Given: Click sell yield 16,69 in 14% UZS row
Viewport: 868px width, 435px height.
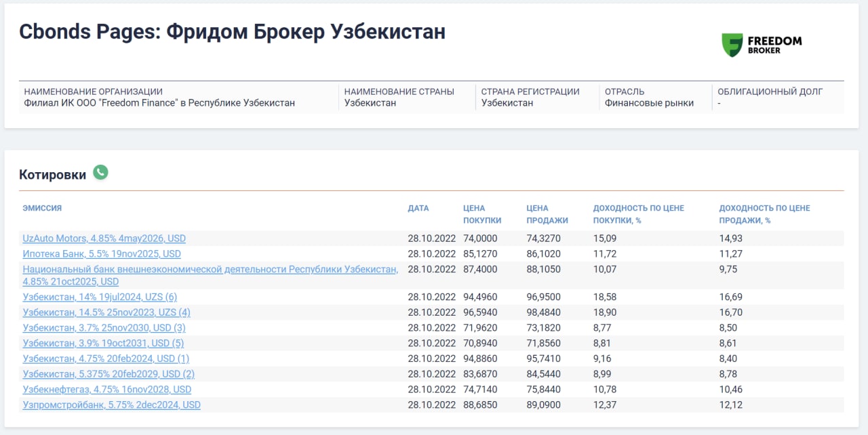Looking at the screenshot, I should (731, 297).
